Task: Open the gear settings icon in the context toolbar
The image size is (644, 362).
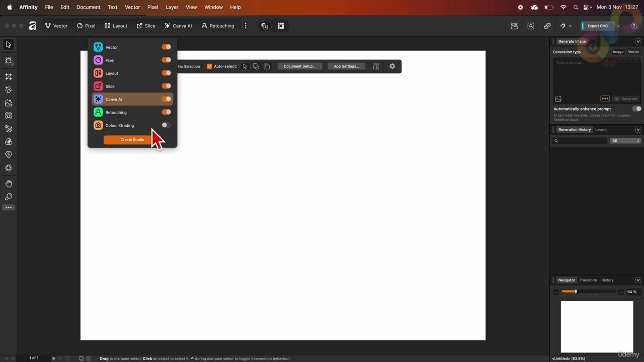Action: pos(392,66)
